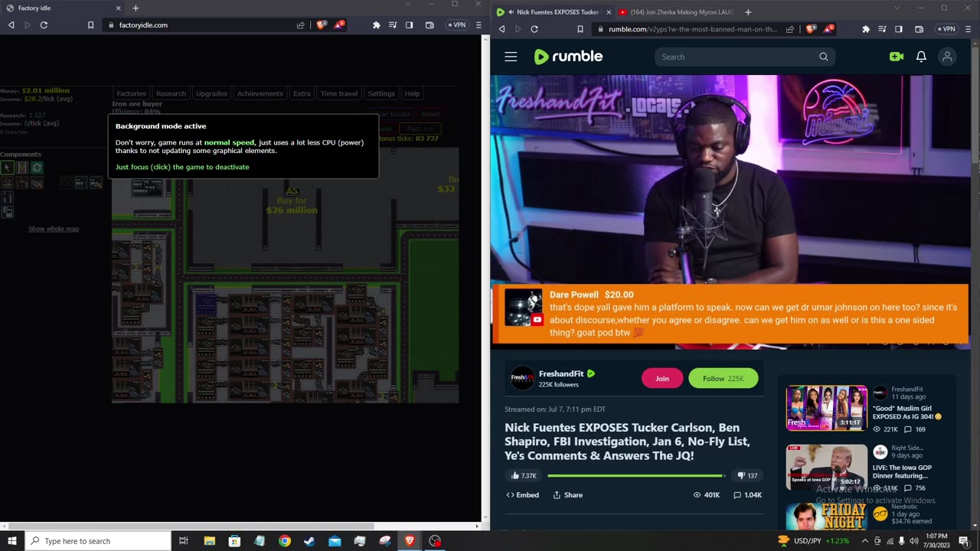Open tab search chevron in Factory idle window
The image size is (980, 551).
pyautogui.click(x=408, y=5)
